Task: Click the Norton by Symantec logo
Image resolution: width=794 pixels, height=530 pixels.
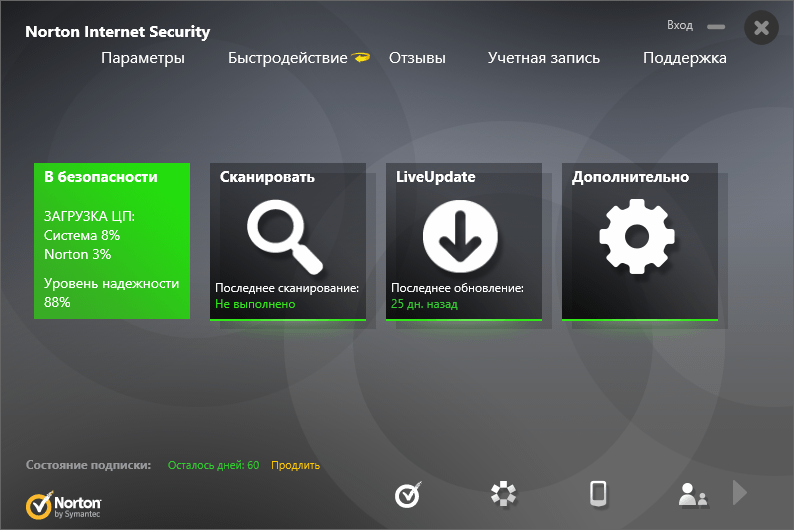Action: point(63,505)
